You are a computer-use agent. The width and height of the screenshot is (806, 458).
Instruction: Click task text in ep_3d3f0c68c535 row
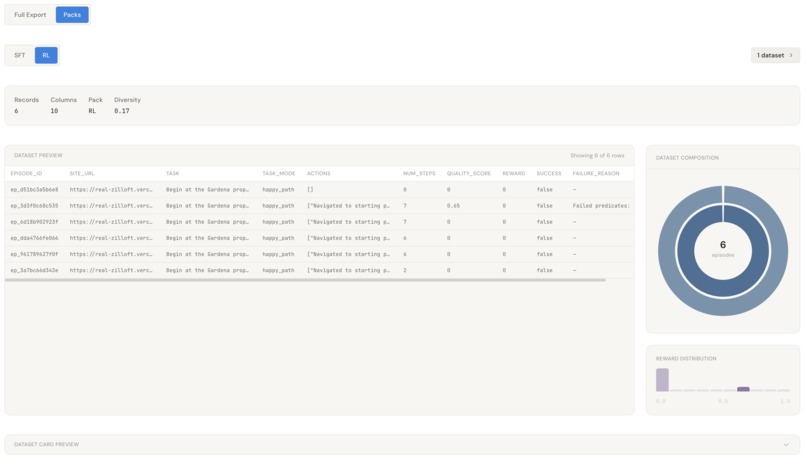(207, 206)
